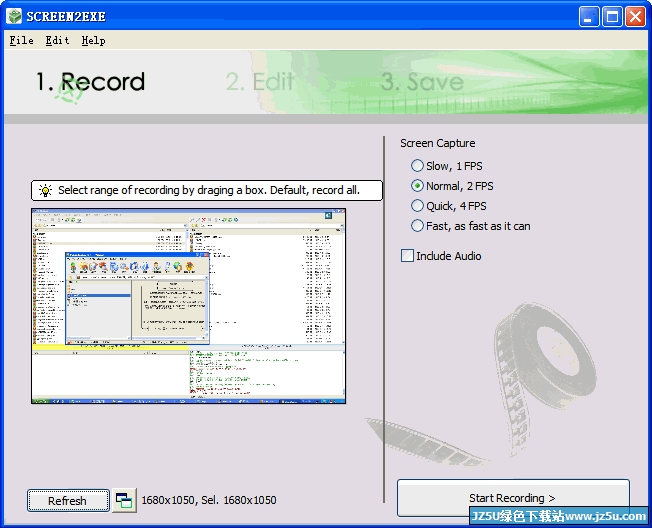This screenshot has width=652, height=528.
Task: Click the screen selection icon beside Refresh
Action: pos(124,500)
